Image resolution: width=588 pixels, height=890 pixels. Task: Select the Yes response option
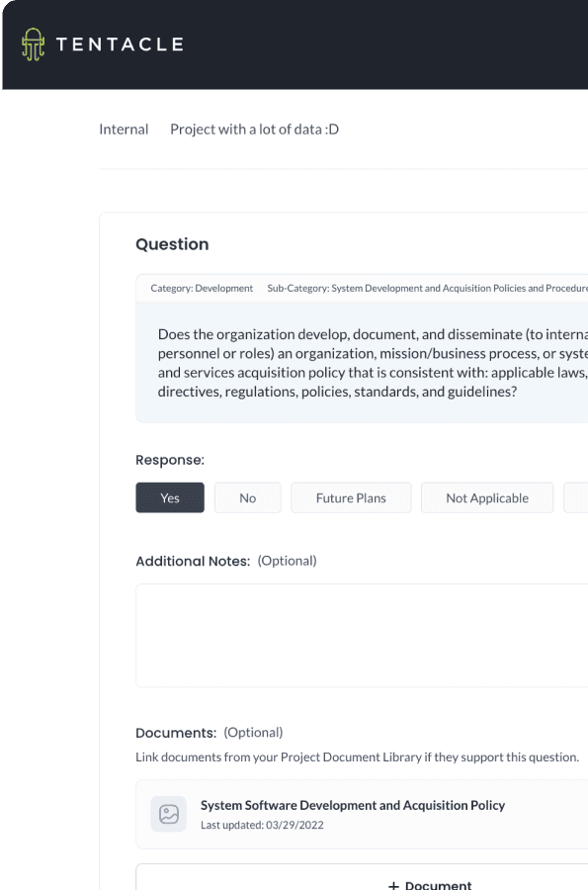coord(170,497)
